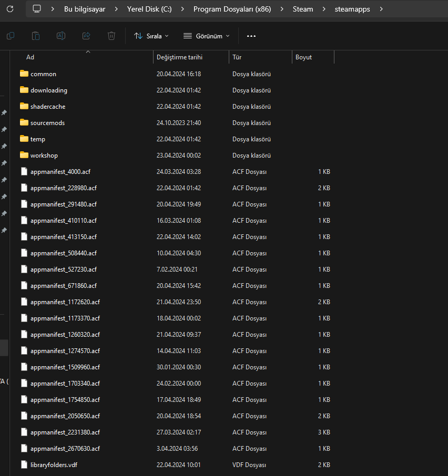Select file appmanifest_413150.acf
The image size is (448, 476).
click(x=64, y=237)
